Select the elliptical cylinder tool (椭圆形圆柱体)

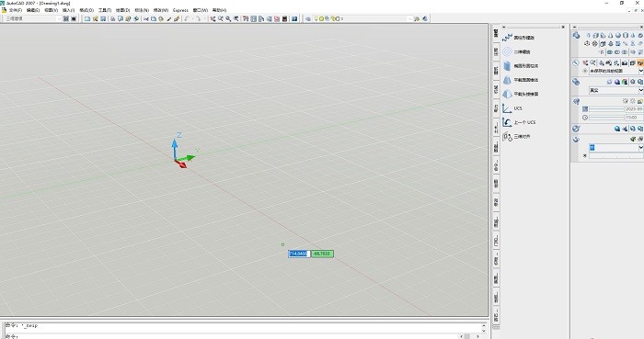coord(520,65)
